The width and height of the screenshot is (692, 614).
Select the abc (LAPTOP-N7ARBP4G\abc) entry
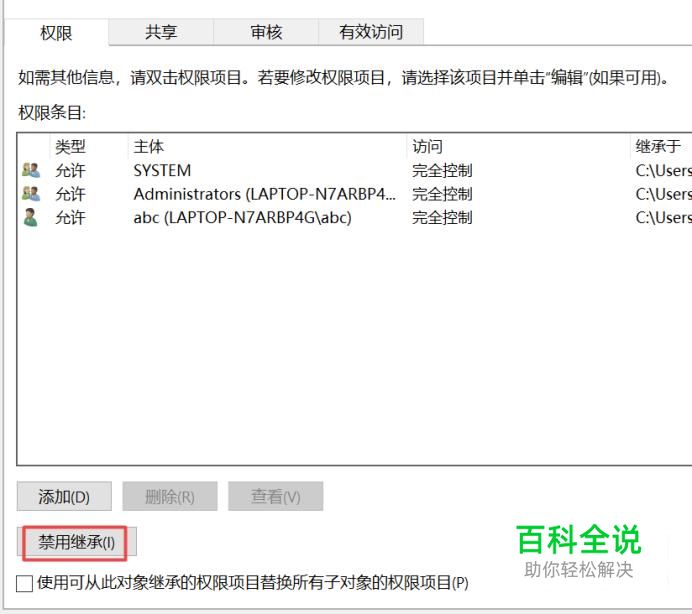point(242,218)
